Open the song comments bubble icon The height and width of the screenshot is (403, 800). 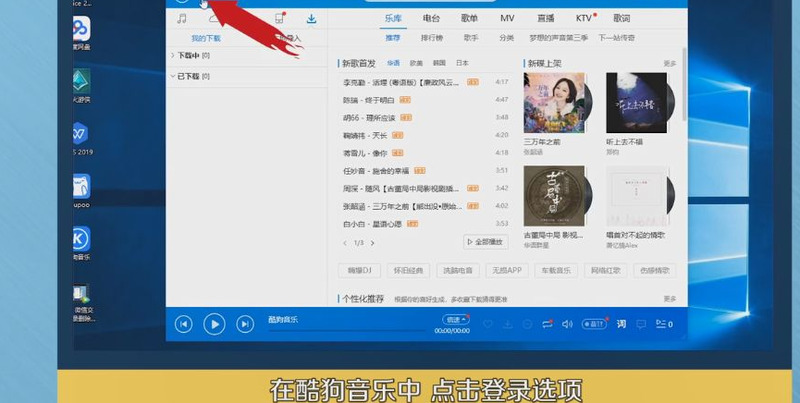641,324
